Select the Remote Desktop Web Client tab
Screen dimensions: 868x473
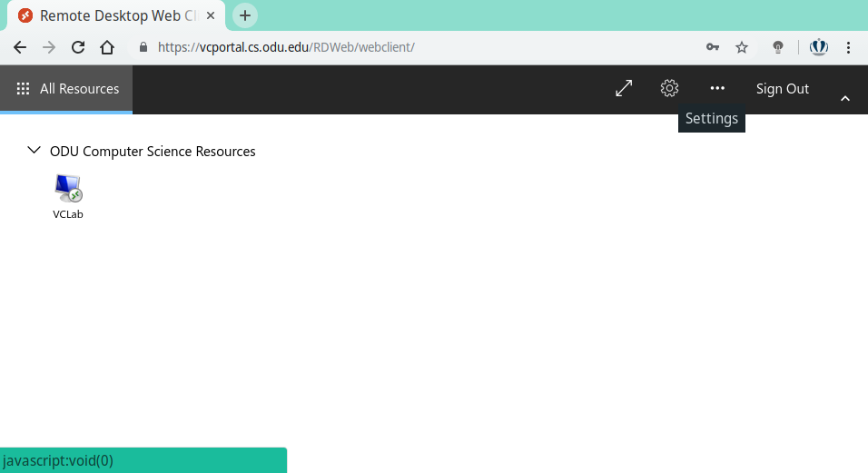(116, 16)
